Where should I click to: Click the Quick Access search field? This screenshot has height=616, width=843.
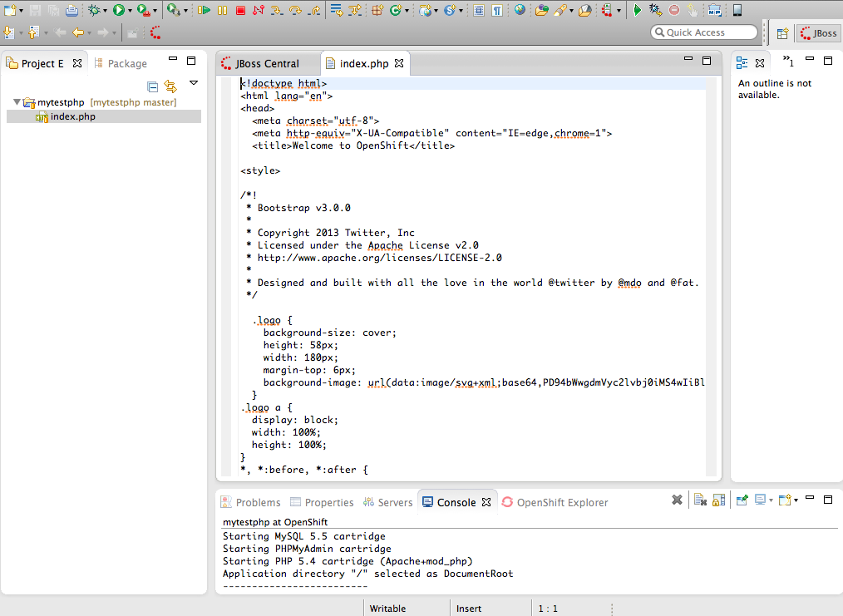[704, 32]
